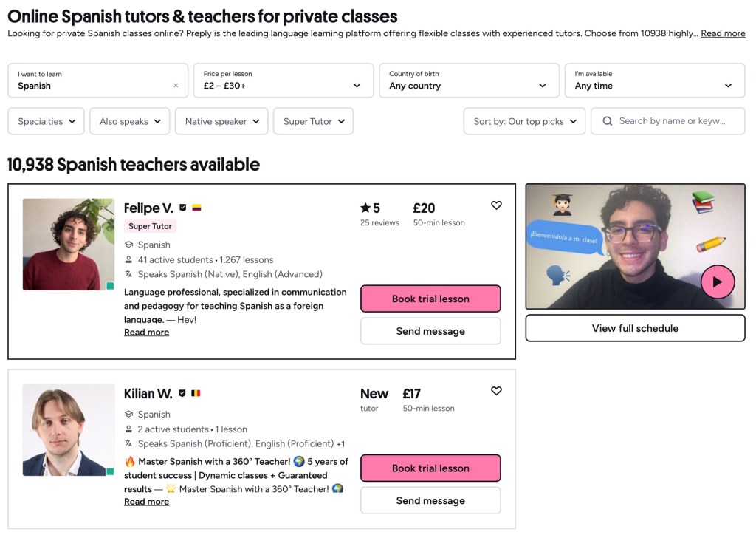Clear the Spanish language selection

click(176, 86)
